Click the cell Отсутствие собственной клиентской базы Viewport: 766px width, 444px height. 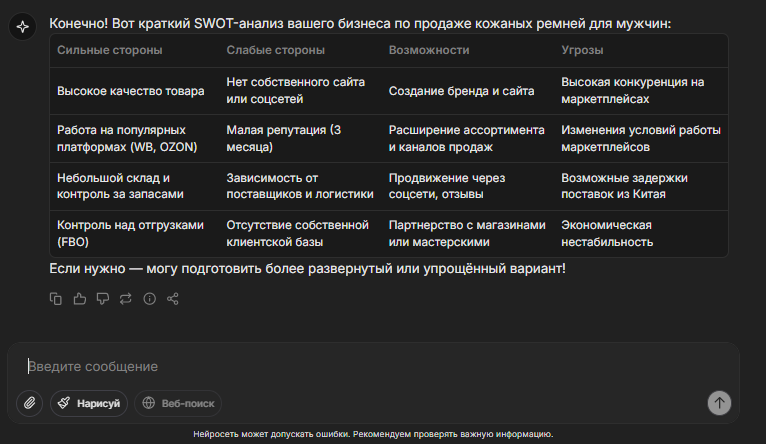[x=298, y=233]
